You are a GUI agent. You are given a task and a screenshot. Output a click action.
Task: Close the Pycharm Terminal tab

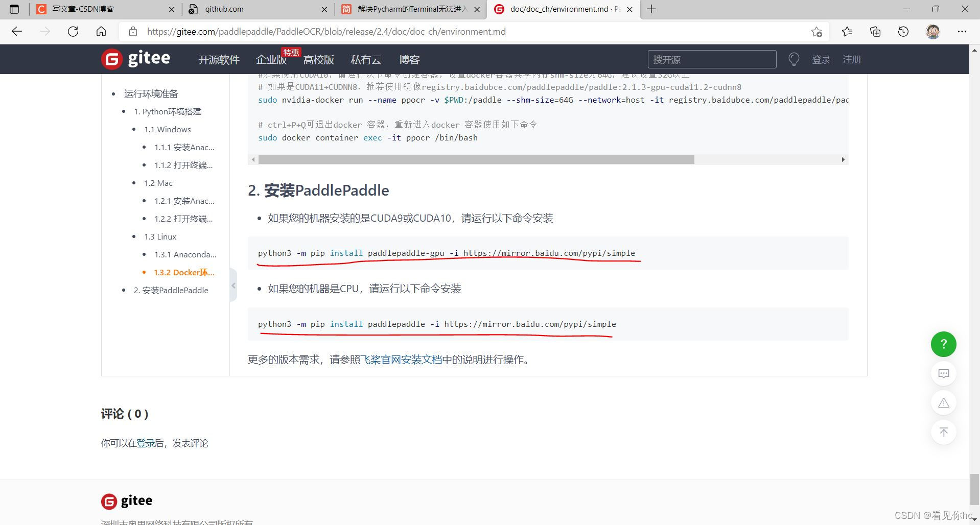tap(477, 9)
